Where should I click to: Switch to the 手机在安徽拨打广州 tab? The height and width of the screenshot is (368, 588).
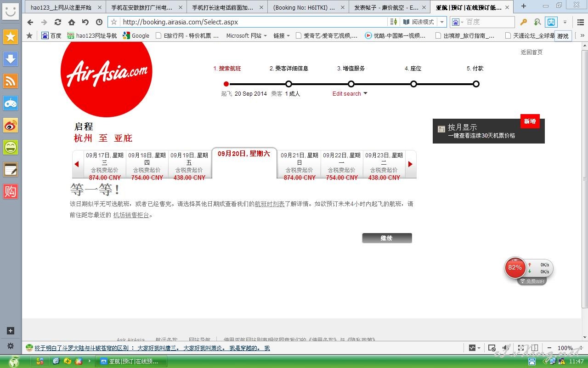click(146, 7)
